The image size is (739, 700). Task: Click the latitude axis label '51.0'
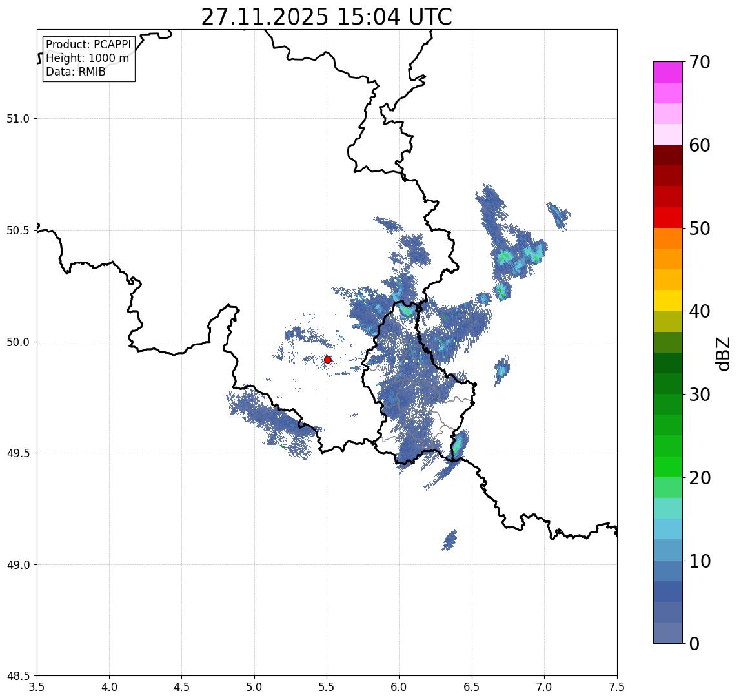click(x=18, y=119)
